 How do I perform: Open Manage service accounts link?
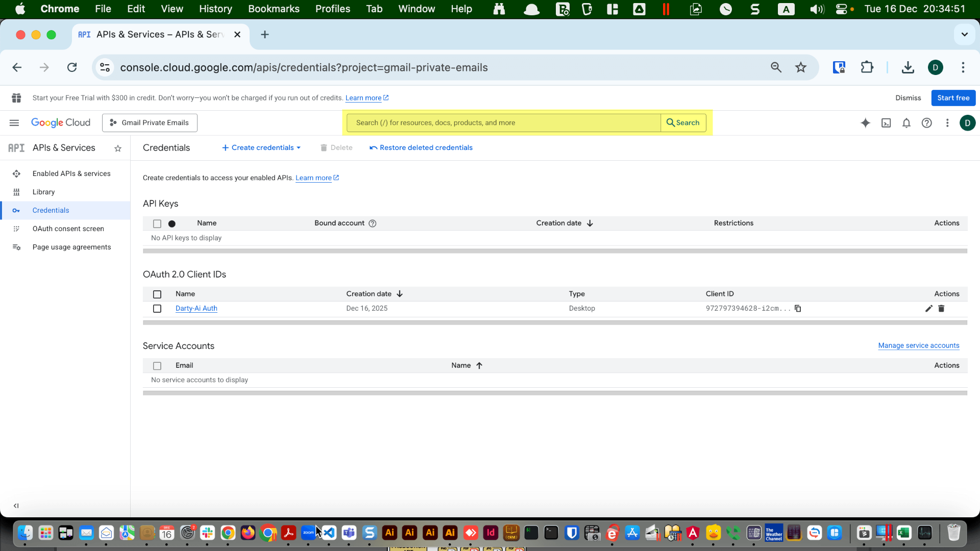tap(918, 345)
